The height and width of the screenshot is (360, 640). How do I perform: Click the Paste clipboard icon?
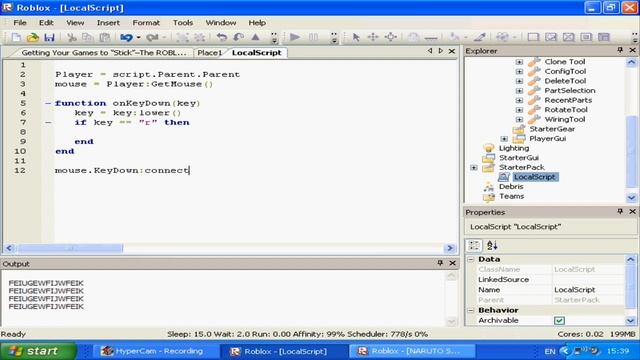(x=105, y=38)
